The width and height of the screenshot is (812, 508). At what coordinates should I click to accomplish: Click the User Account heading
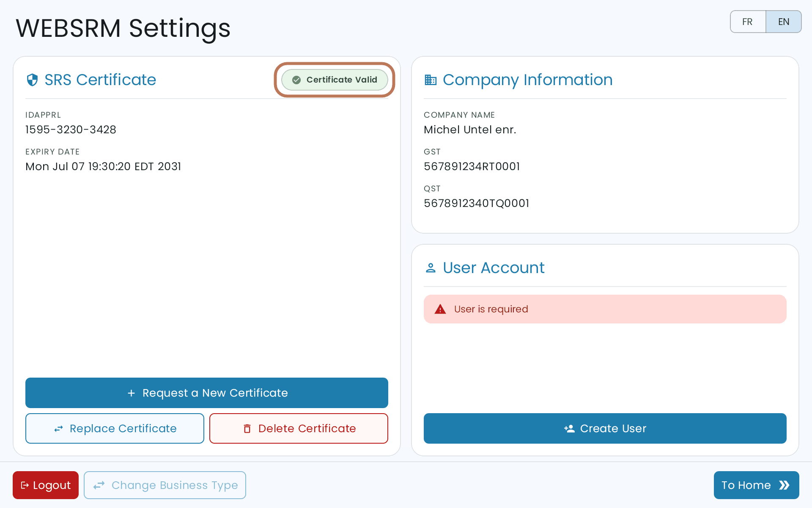[494, 268]
